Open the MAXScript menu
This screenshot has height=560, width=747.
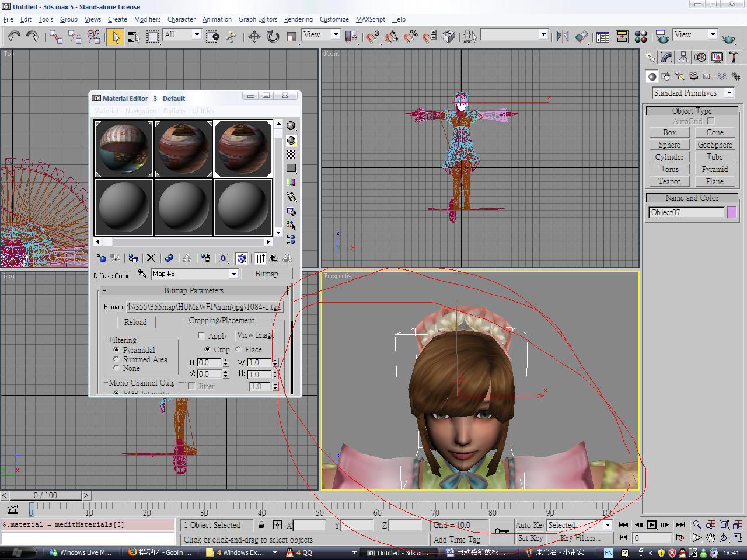click(371, 19)
